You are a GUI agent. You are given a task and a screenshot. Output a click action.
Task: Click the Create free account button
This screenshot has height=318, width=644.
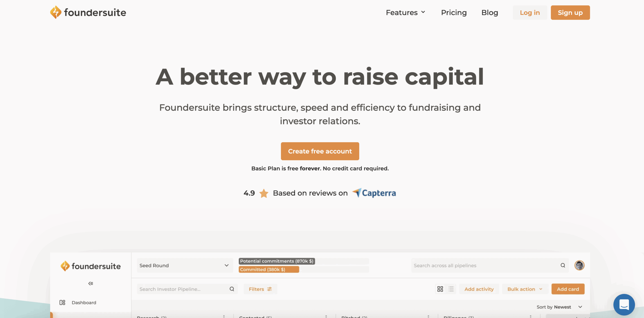click(320, 151)
